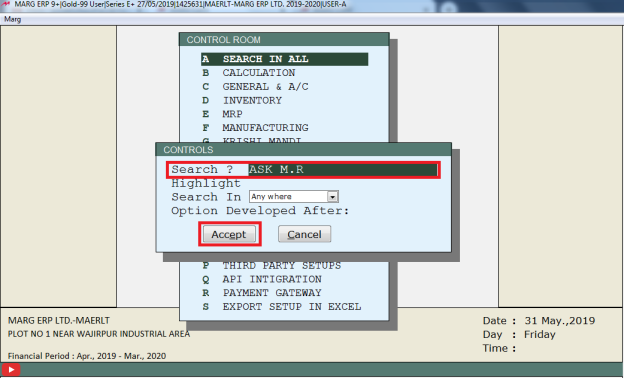
Task: Click the Cancel button
Action: 304,234
